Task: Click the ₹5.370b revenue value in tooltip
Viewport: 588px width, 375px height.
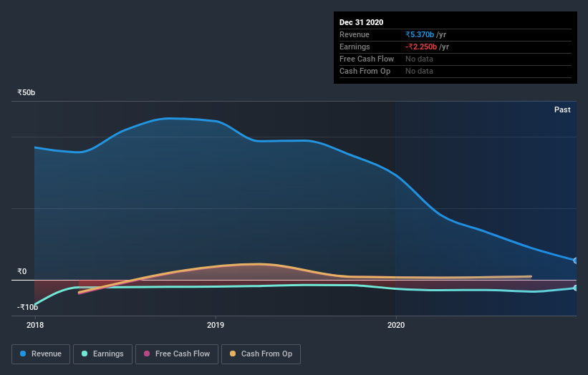Action: click(420, 34)
